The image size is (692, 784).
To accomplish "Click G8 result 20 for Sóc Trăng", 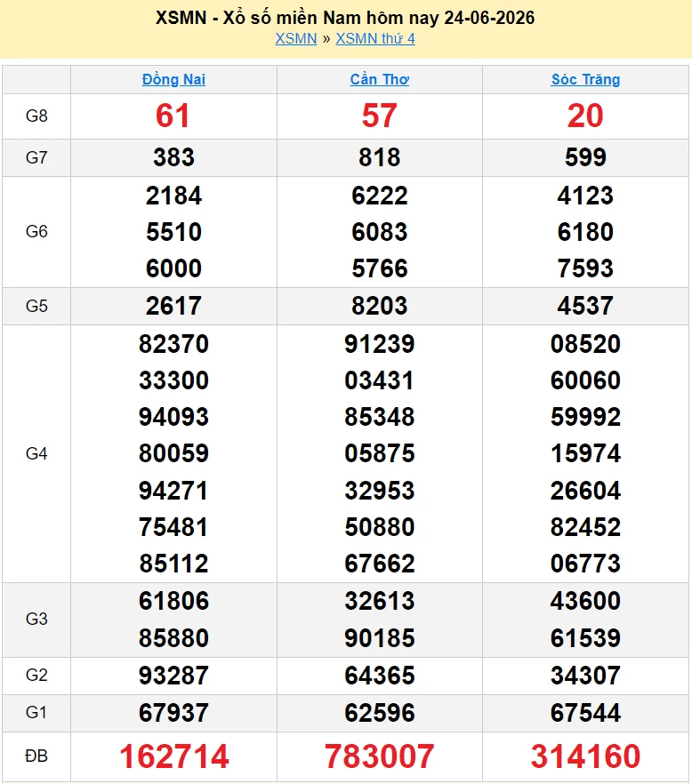I will [585, 116].
